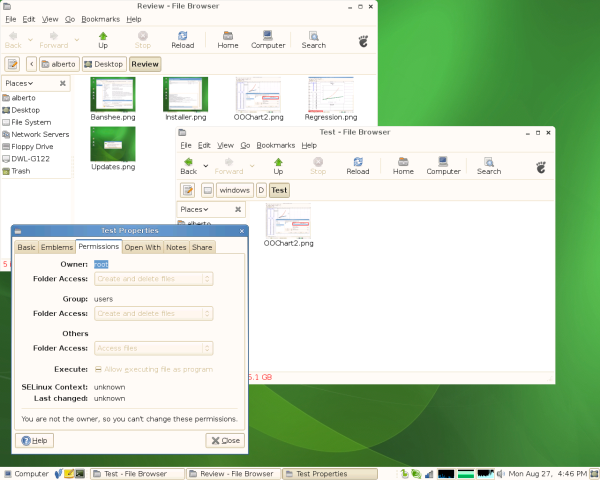Select Installer.png thumbnail
This screenshot has height=480, width=600.
click(x=186, y=95)
